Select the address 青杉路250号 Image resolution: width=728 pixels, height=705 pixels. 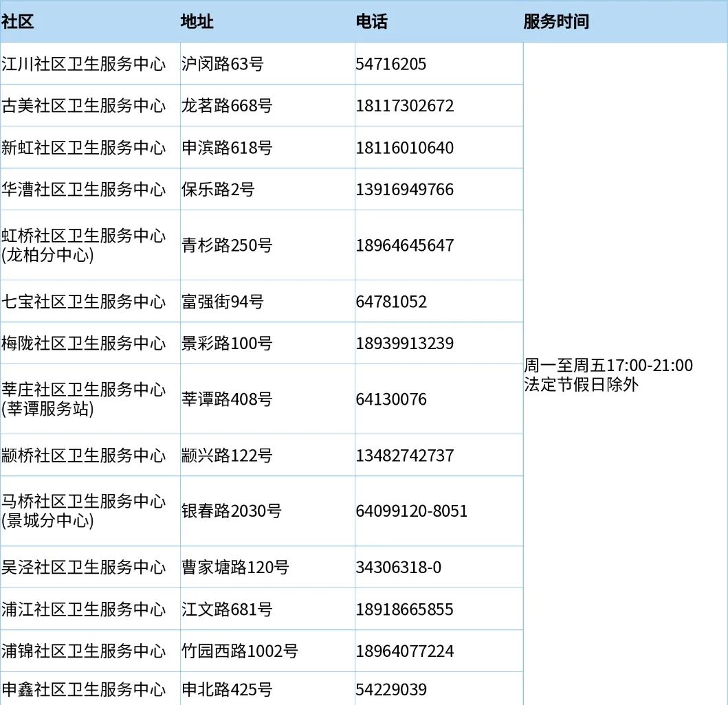227,245
